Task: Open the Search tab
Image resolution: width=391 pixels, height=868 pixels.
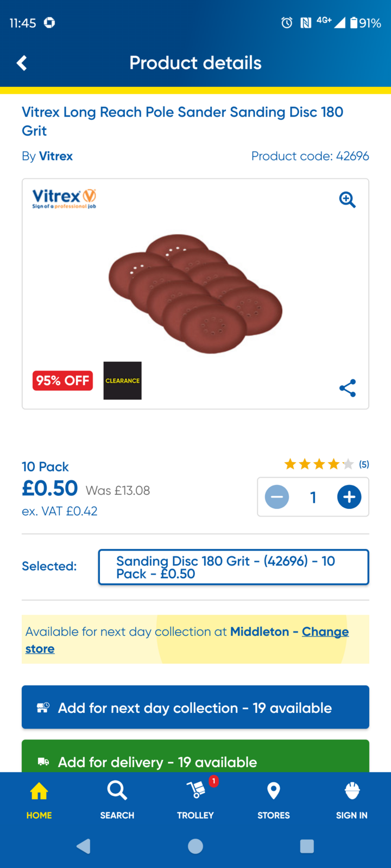Action: tap(117, 800)
